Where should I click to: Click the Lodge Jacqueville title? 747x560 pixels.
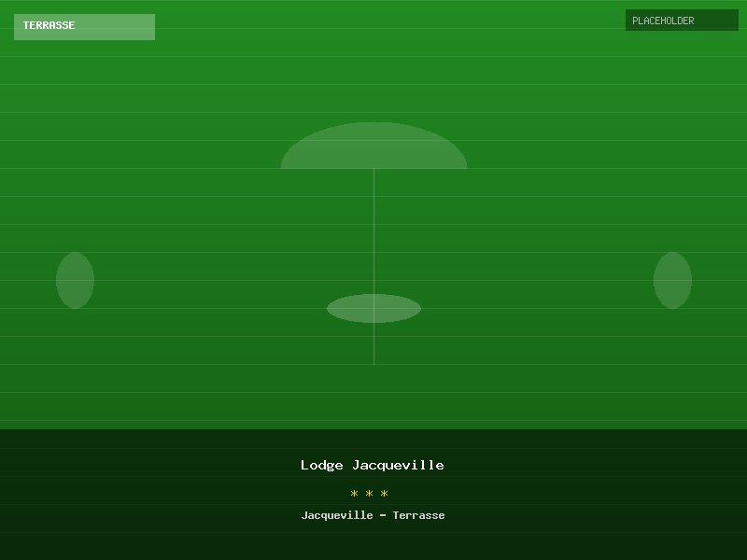point(373,465)
